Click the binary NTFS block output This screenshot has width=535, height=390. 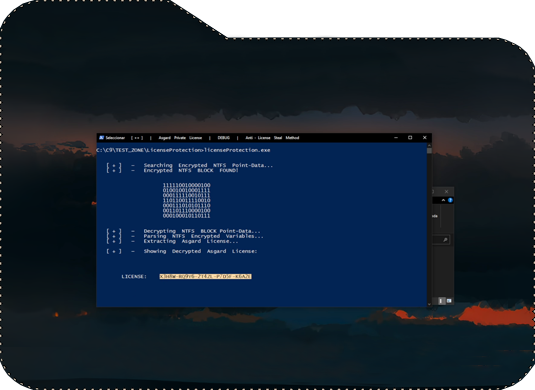186,201
